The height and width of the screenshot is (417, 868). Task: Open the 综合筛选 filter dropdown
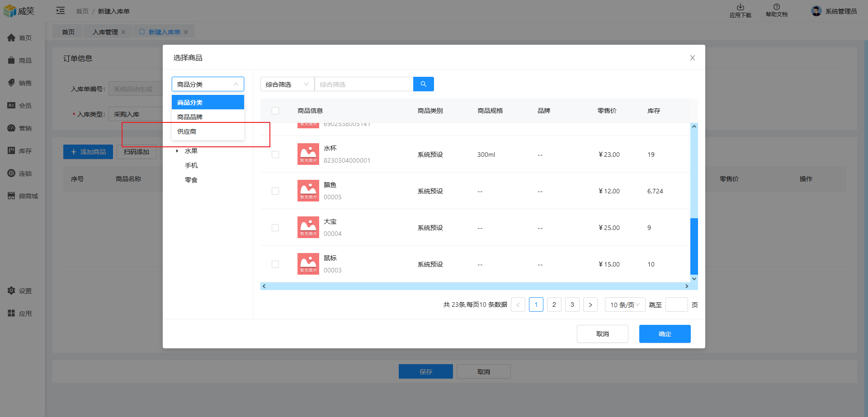(287, 84)
